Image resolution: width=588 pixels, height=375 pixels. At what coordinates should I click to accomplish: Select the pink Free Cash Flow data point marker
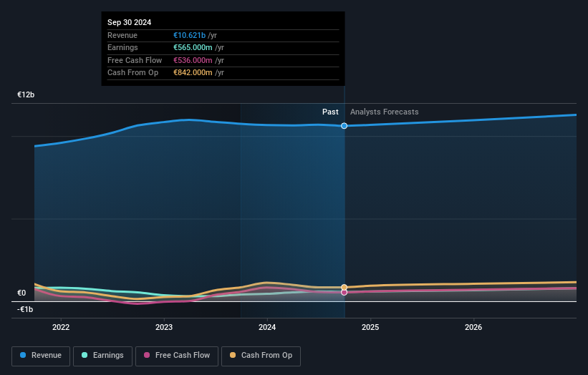coord(344,292)
